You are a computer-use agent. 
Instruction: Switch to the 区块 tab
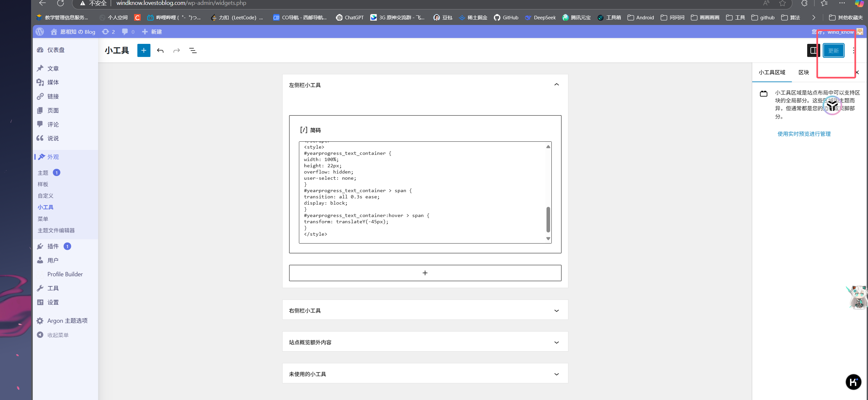803,72
